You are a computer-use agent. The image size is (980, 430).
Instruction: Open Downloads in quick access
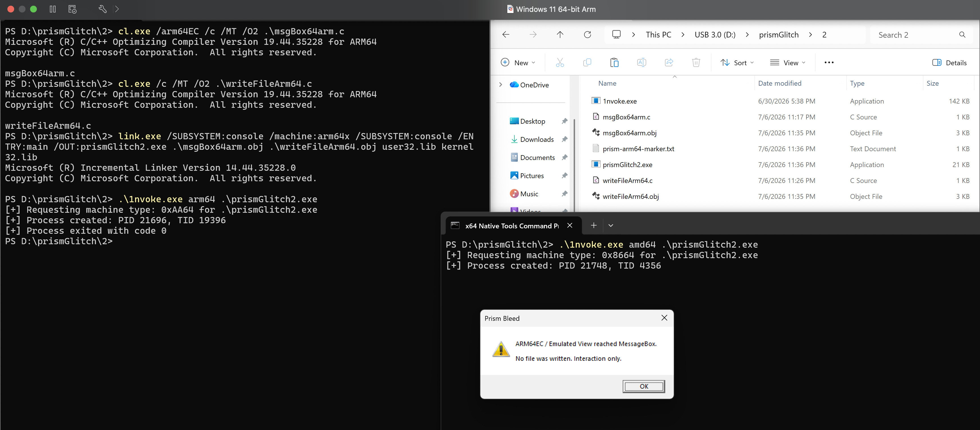click(532, 140)
